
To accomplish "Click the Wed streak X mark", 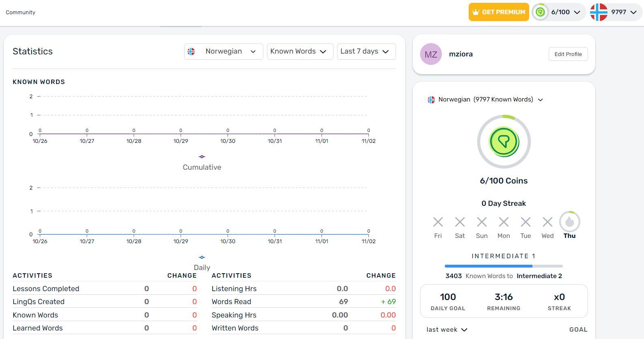I will [x=547, y=222].
